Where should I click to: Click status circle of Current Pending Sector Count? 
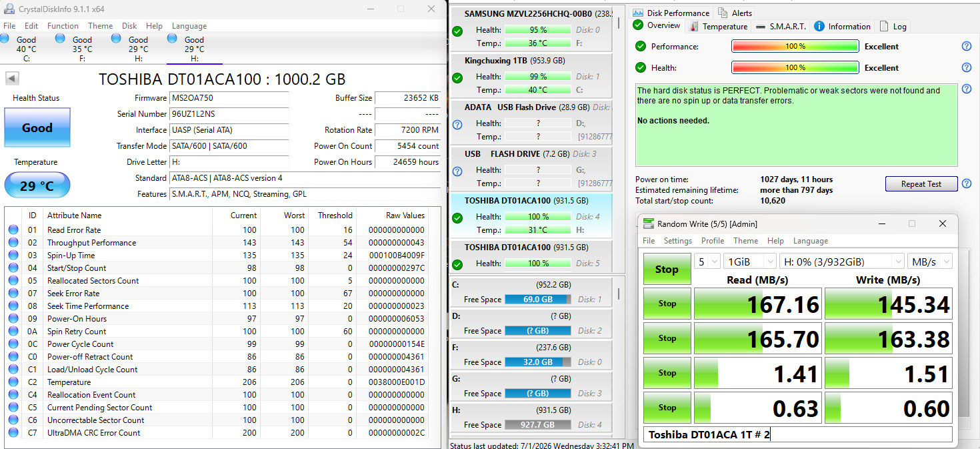tap(13, 407)
